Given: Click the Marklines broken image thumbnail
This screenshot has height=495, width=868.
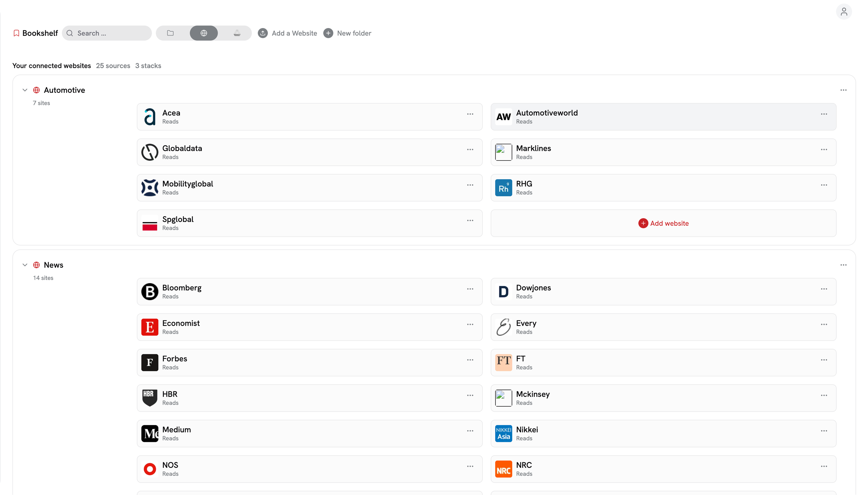Looking at the screenshot, I should point(503,152).
